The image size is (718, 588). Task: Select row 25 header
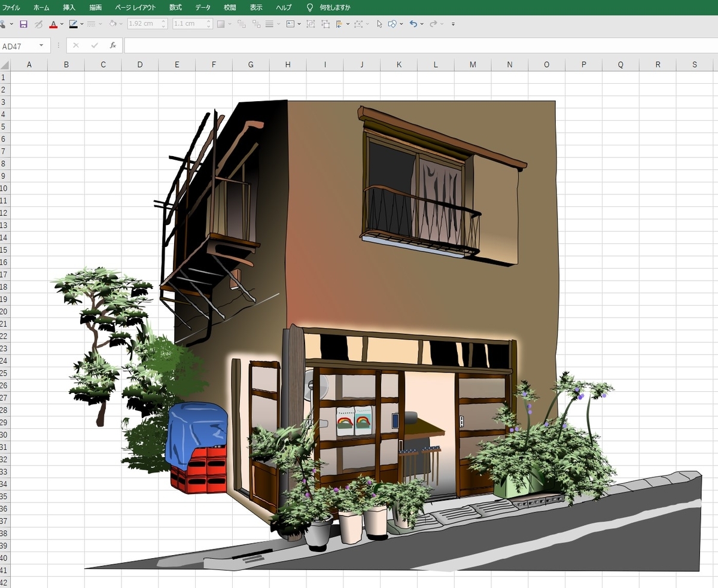5,373
